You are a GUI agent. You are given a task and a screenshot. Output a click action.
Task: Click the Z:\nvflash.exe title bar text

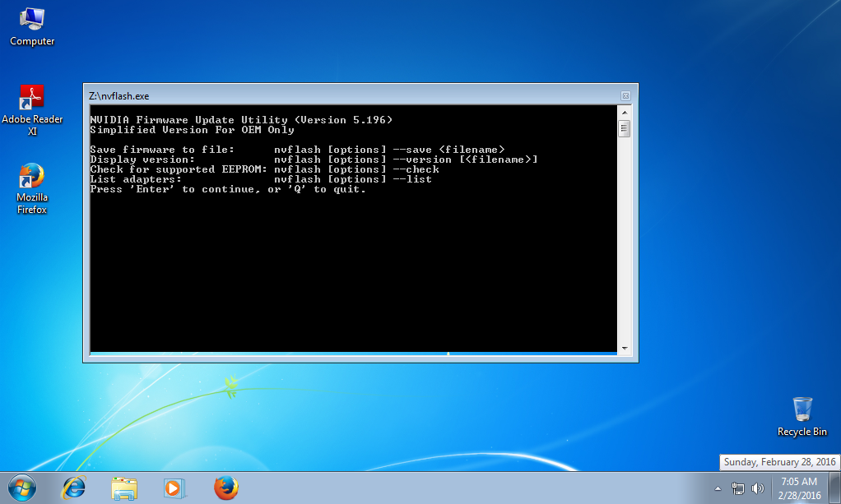click(x=119, y=96)
